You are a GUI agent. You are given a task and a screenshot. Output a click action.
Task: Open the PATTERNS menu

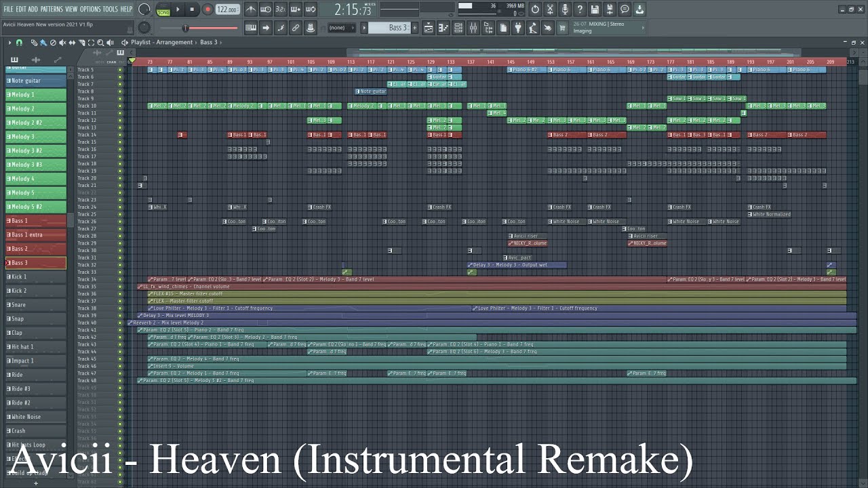(x=52, y=9)
